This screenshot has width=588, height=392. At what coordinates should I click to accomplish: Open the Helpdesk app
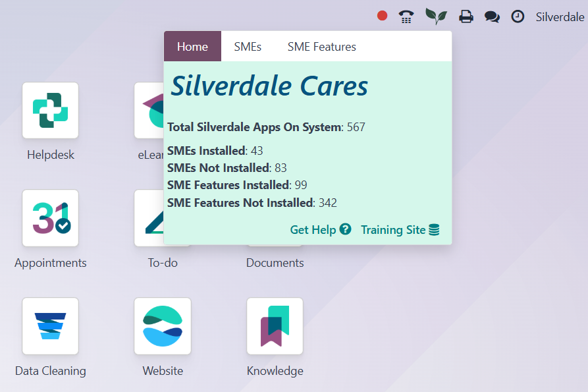[x=50, y=110]
